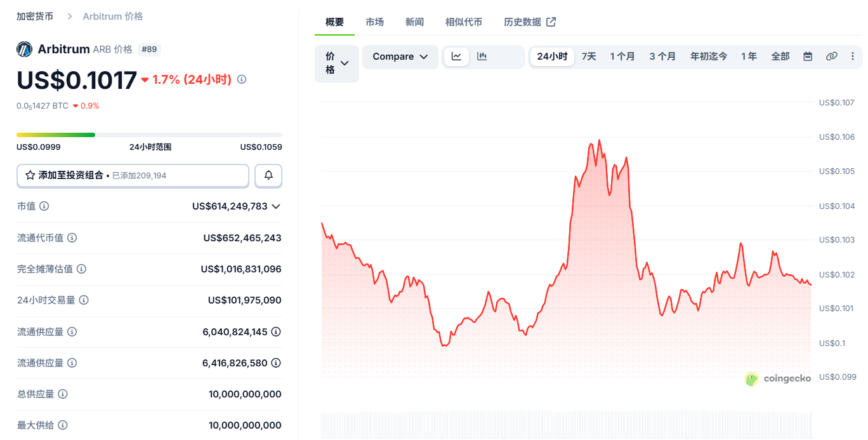This screenshot has width=868, height=440.
Task: Open info icon beside 市值
Action: pos(44,206)
